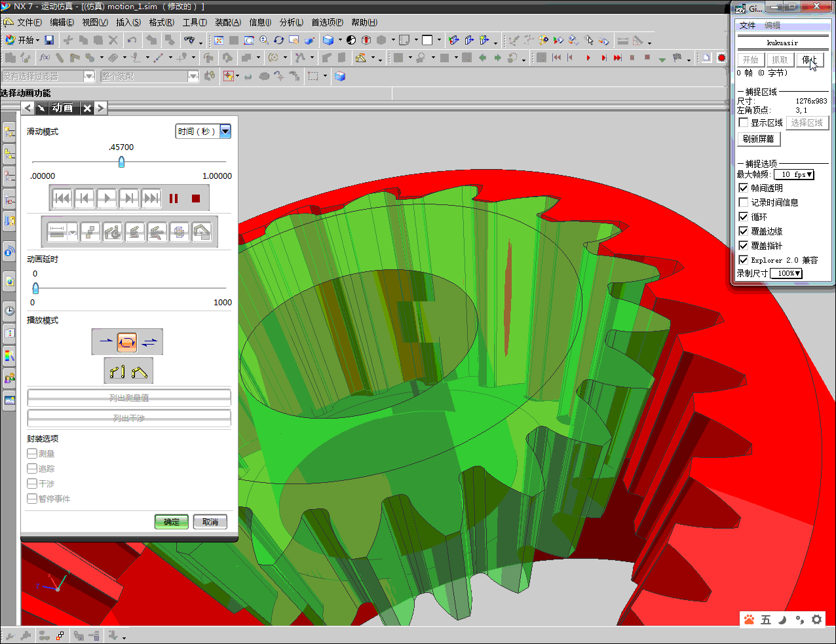The image size is (836, 644).
Task: Click the shaded rendering style cube icon
Action: pos(328,40)
